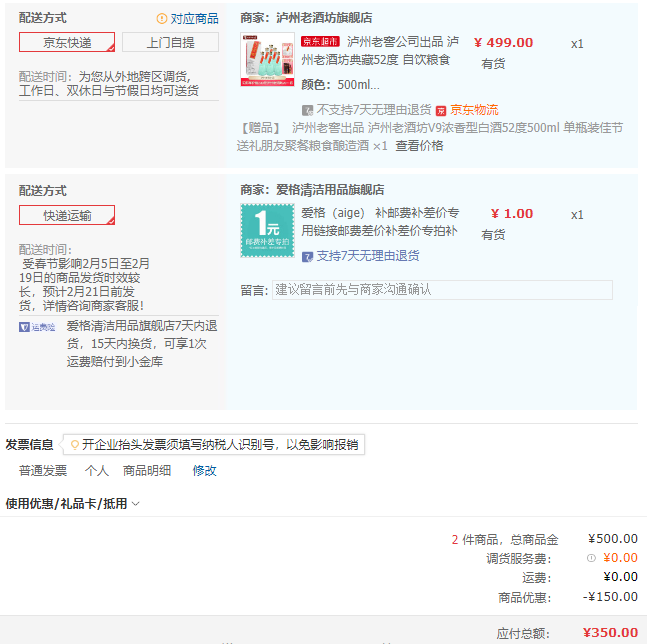Click 修改 to edit invoice info
Image resolution: width=647 pixels, height=644 pixels.
(x=204, y=470)
